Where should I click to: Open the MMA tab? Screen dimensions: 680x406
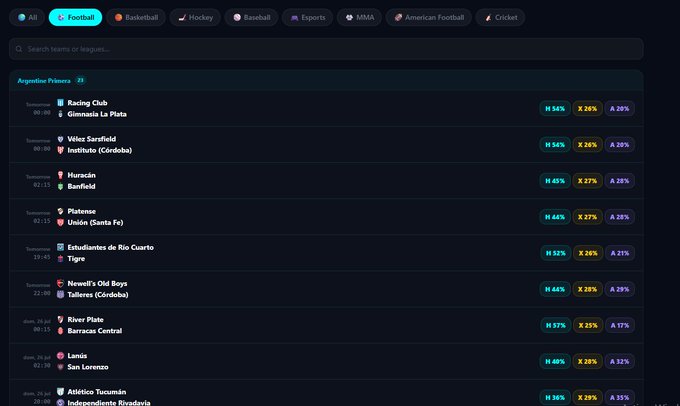360,17
